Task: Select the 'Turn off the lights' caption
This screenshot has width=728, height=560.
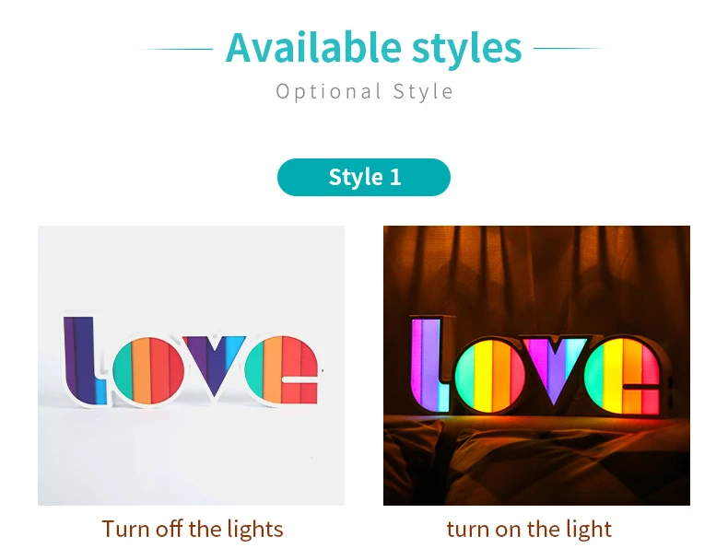Action: click(x=193, y=529)
